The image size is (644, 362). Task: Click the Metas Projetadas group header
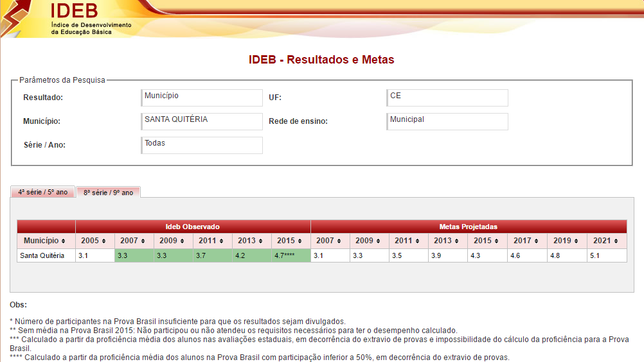click(469, 227)
